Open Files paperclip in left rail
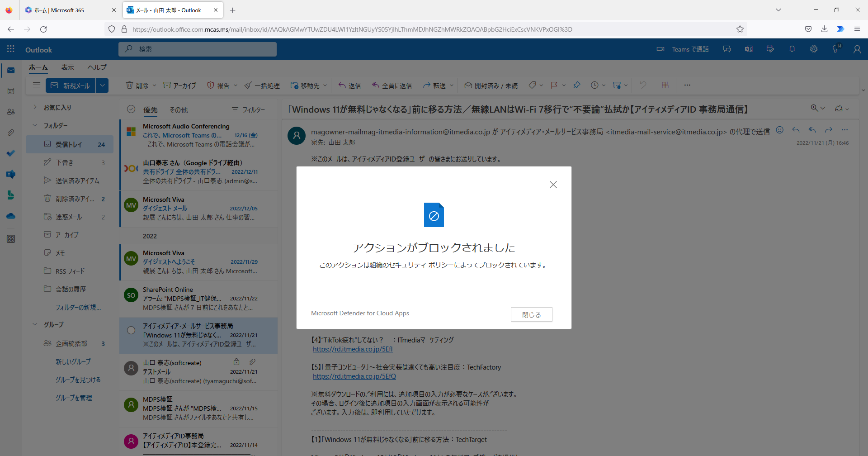 pyautogui.click(x=11, y=133)
